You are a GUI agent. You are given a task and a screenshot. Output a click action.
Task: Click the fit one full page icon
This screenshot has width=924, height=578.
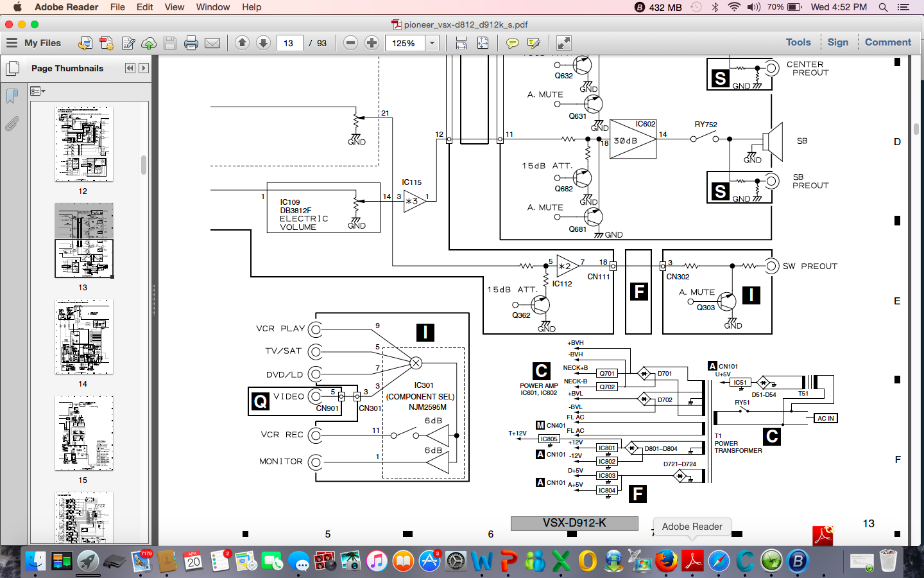point(483,43)
